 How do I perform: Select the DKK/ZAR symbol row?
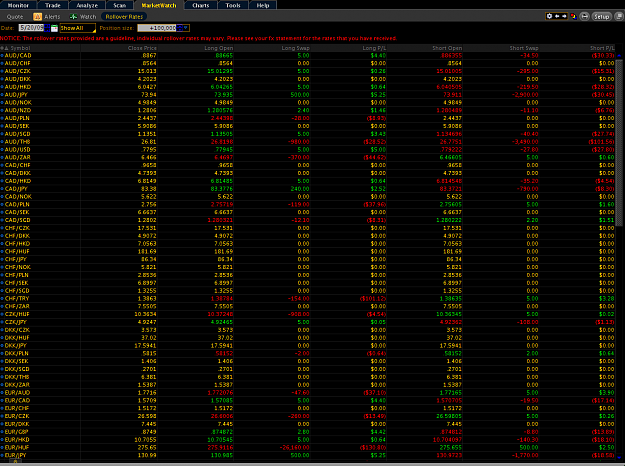coord(308,385)
